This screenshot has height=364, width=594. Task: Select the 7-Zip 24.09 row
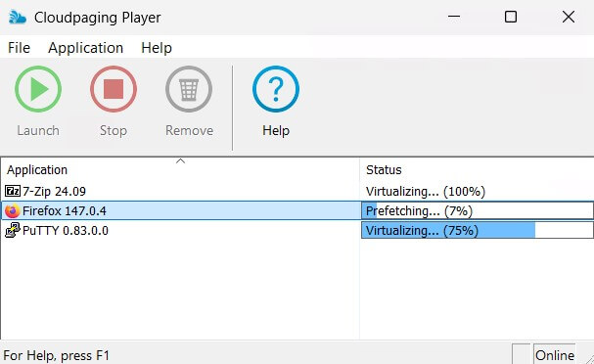297,191
